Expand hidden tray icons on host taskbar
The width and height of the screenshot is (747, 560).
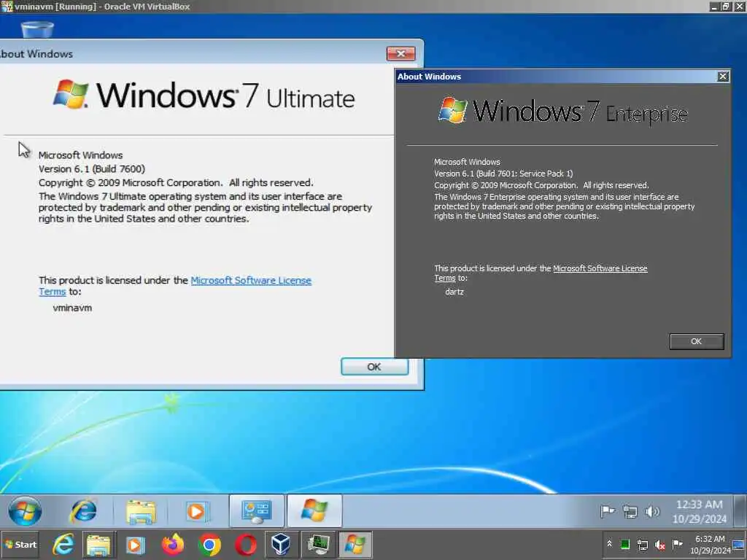(609, 544)
